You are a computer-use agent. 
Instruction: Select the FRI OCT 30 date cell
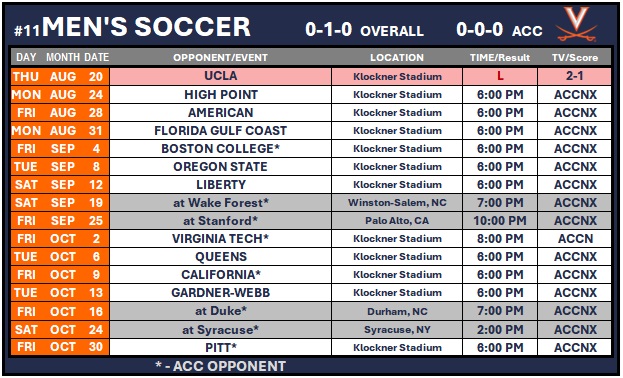coord(60,347)
